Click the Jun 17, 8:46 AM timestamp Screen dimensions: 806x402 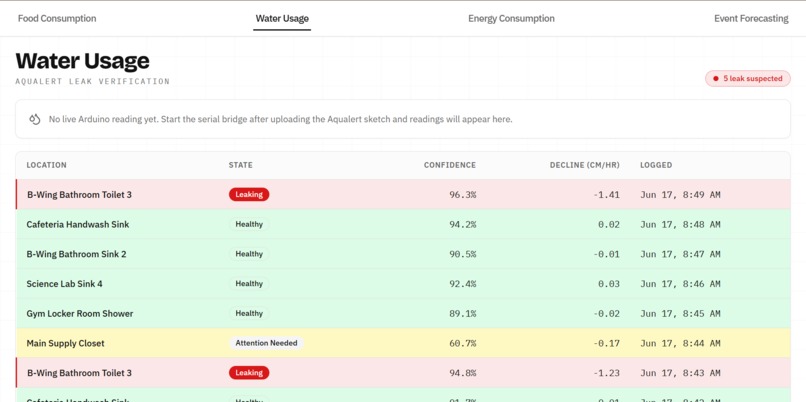(680, 284)
